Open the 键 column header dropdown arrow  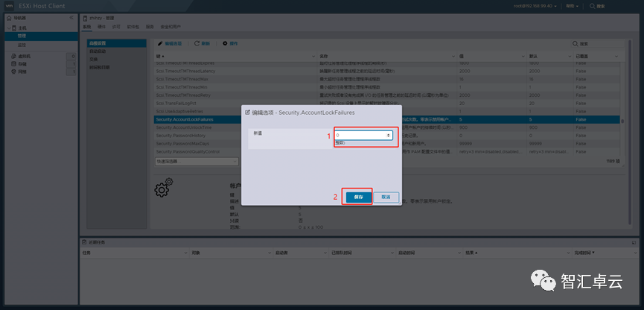point(313,56)
